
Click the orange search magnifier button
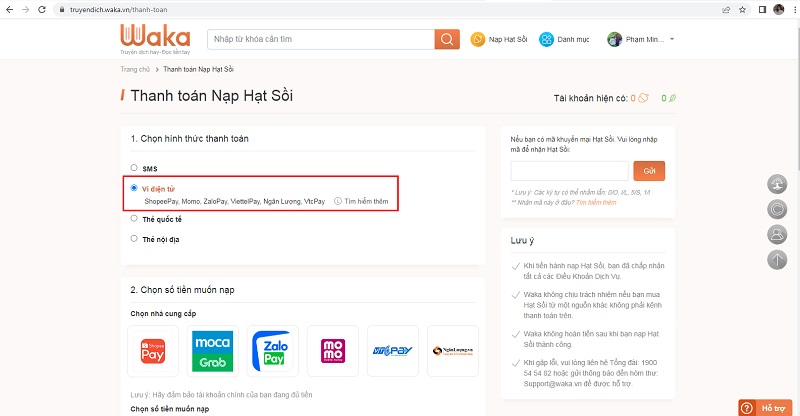[x=446, y=39]
